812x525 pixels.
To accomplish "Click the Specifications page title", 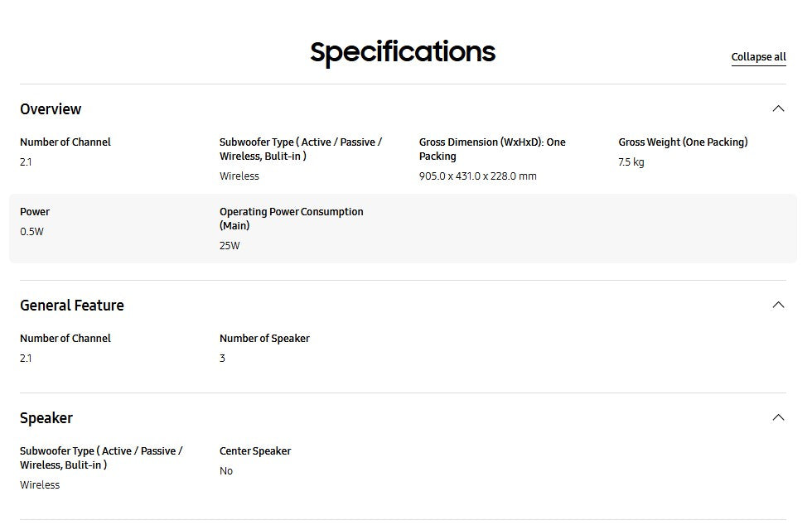I will pyautogui.click(x=403, y=52).
